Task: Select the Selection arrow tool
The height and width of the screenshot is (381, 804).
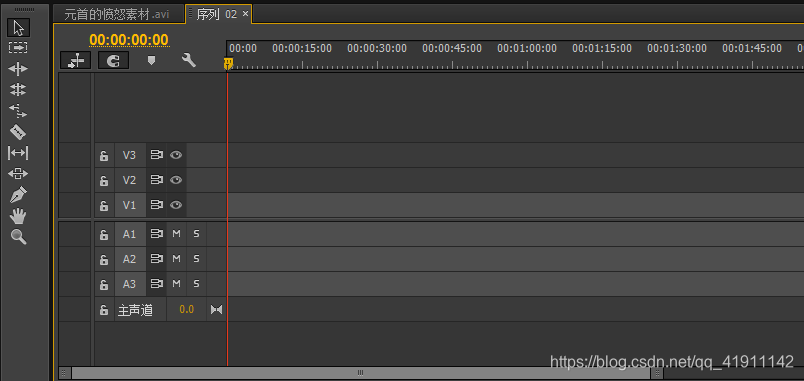Action: click(18, 28)
